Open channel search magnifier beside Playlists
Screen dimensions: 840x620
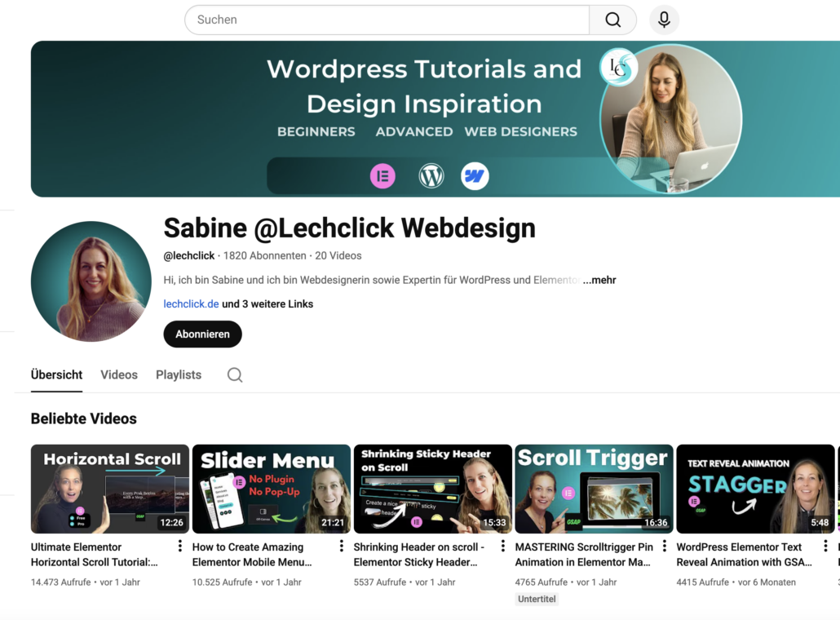pos(235,375)
